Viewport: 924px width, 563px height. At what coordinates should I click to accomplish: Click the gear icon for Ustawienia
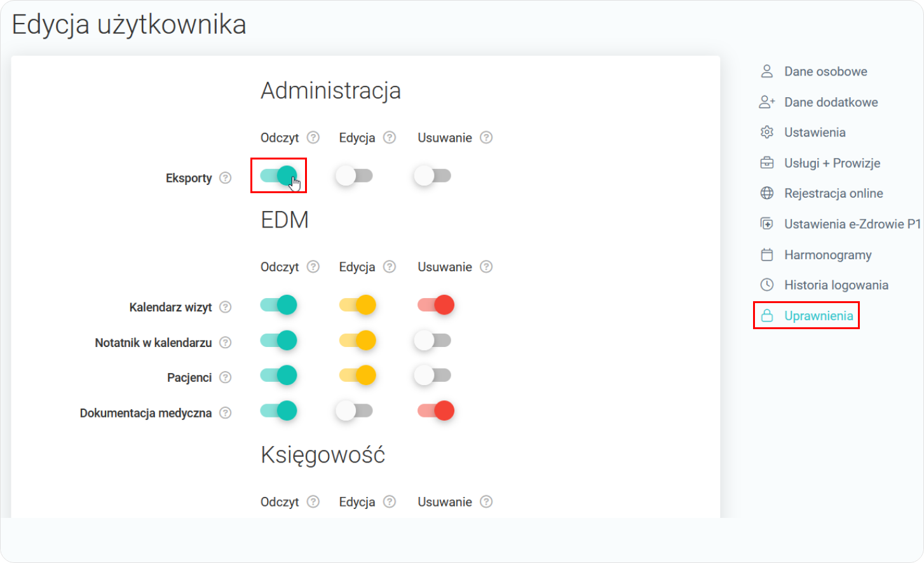(767, 132)
